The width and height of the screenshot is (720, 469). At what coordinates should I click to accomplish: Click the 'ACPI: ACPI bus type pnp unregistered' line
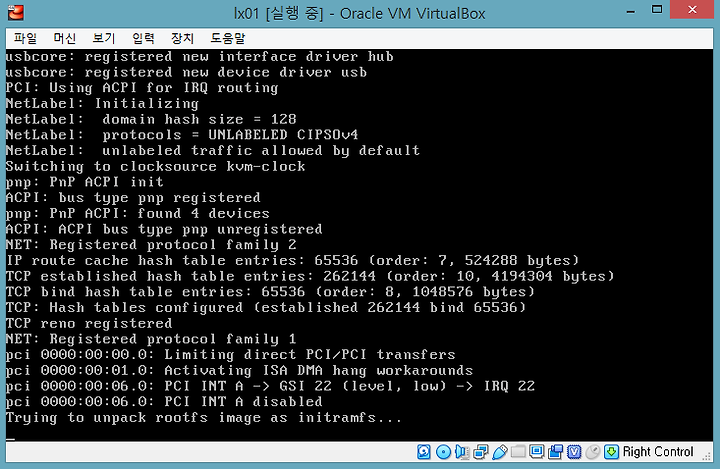tap(164, 229)
